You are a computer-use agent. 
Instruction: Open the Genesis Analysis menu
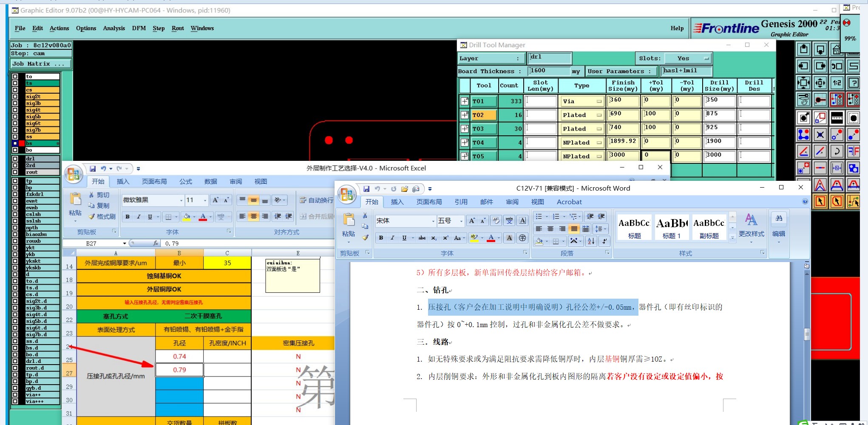(x=114, y=28)
